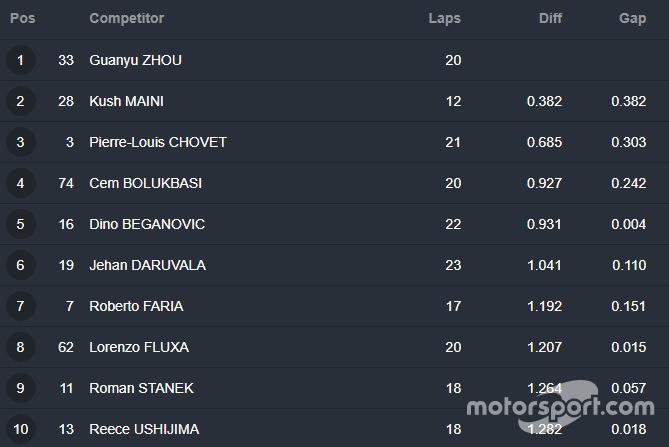Click the position 2 circle badge
This screenshot has width=669, height=447.
click(x=20, y=101)
